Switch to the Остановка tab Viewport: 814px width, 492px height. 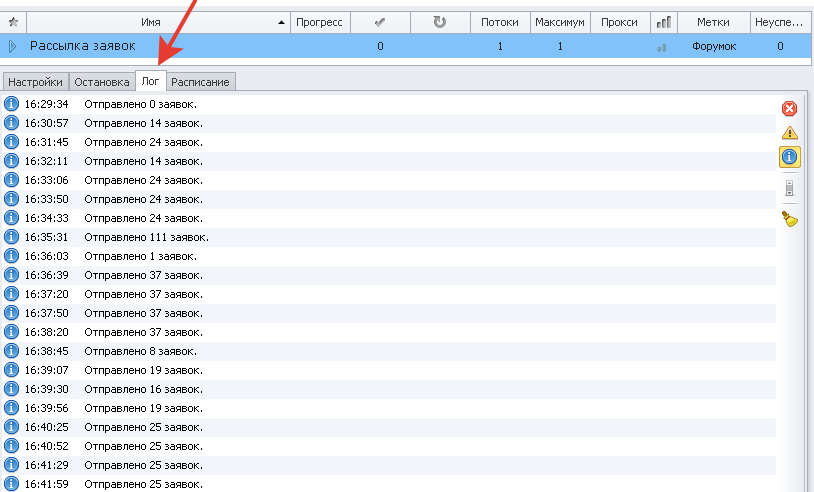click(x=102, y=82)
